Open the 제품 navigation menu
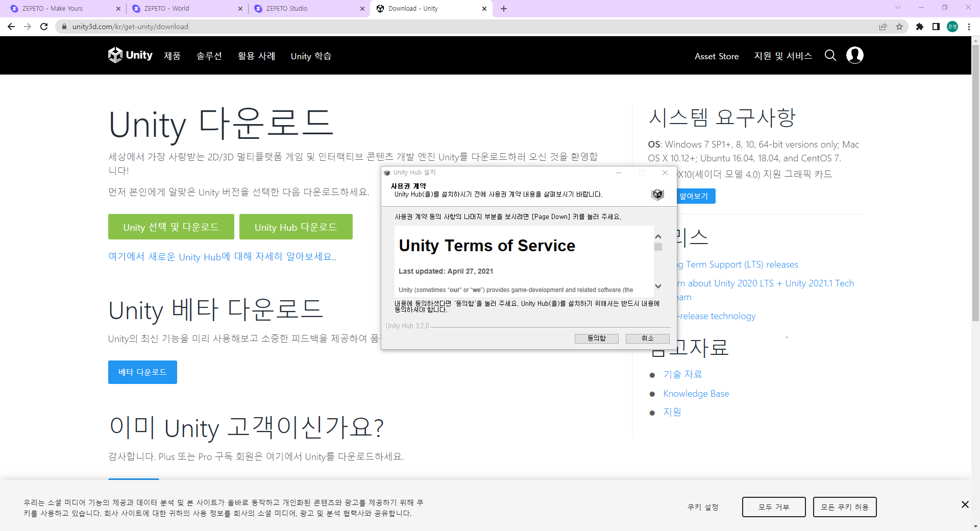Image resolution: width=980 pixels, height=531 pixels. tap(172, 56)
